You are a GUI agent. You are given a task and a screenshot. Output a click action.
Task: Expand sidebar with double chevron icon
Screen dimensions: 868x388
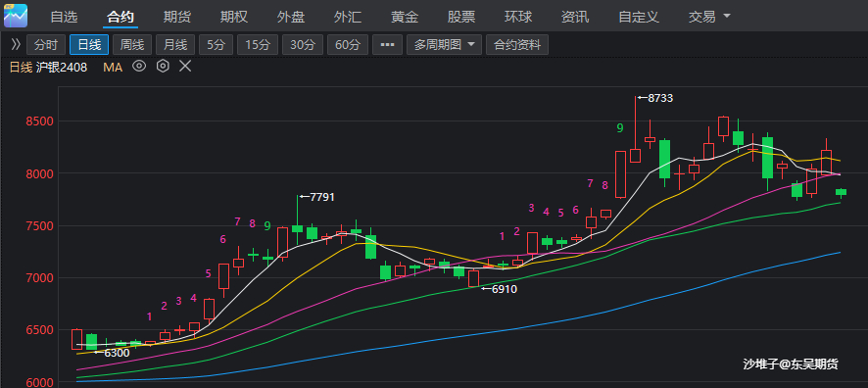[16, 44]
